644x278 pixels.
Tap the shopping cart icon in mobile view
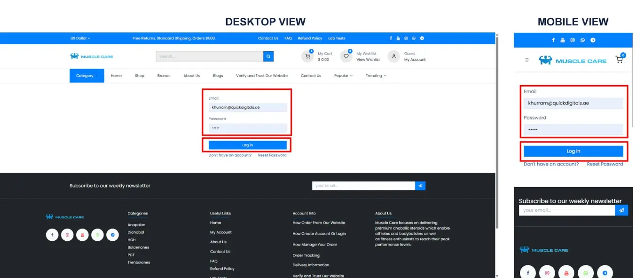point(620,60)
